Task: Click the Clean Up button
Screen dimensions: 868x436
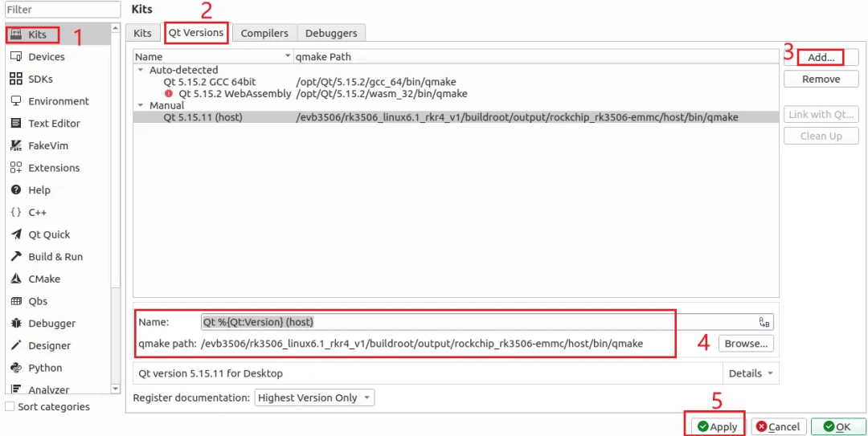Action: click(821, 137)
